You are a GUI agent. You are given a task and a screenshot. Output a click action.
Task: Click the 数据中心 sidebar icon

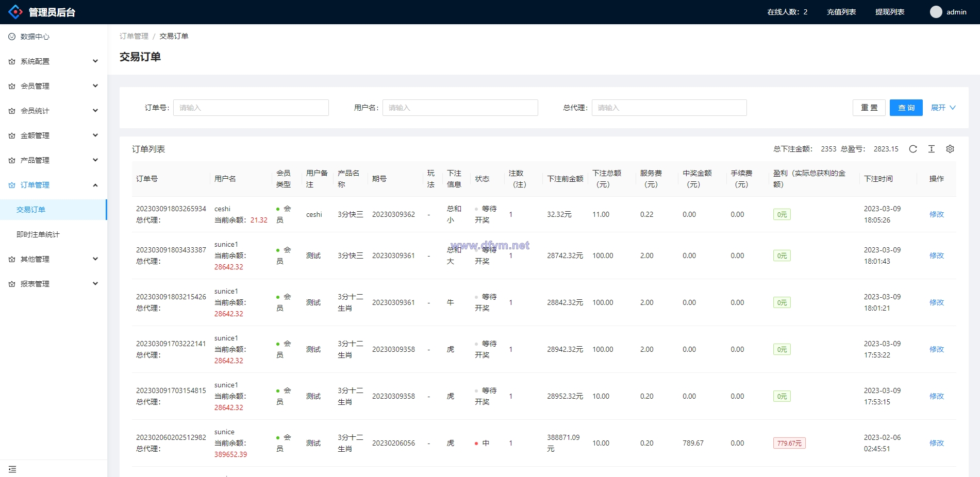coord(12,37)
